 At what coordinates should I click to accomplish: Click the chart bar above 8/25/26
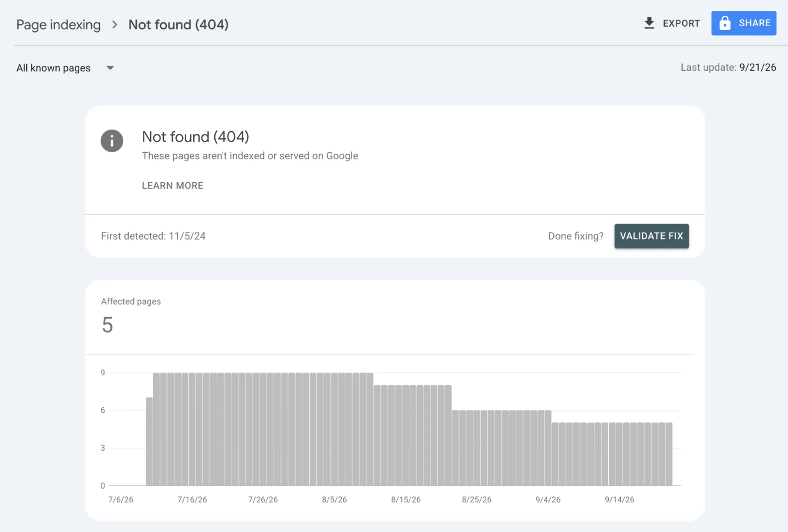point(477,448)
